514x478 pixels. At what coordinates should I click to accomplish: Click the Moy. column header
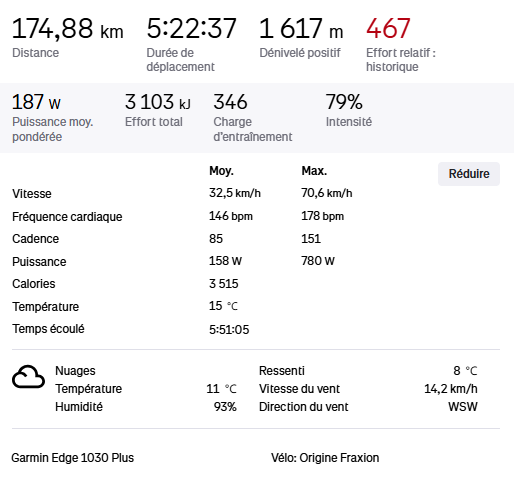pyautogui.click(x=221, y=171)
